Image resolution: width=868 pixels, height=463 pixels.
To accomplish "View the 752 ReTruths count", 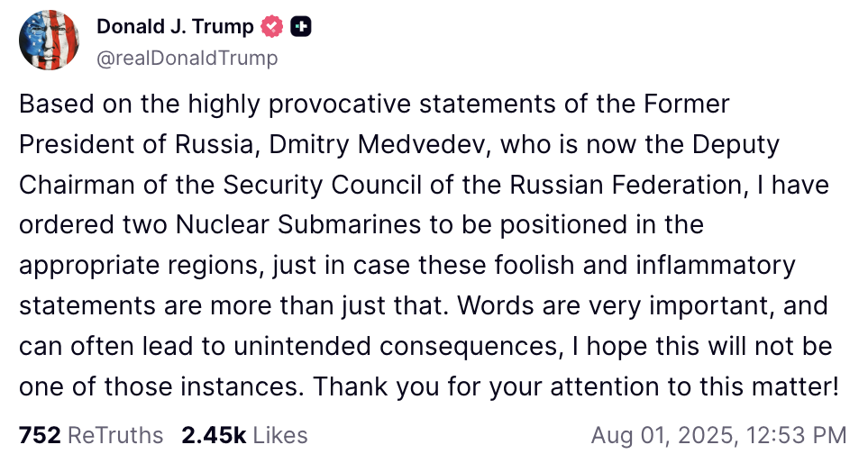I will pos(40,436).
